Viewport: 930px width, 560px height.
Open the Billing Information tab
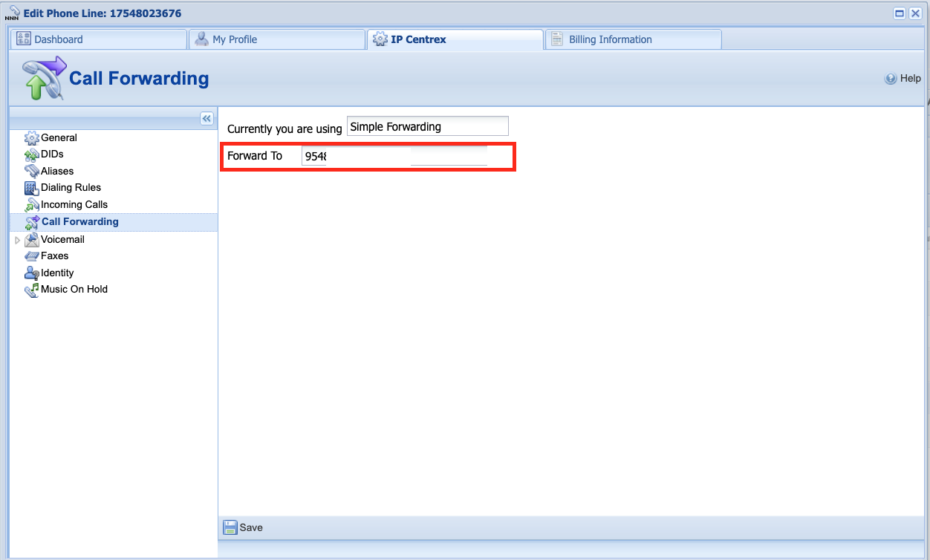pos(632,39)
